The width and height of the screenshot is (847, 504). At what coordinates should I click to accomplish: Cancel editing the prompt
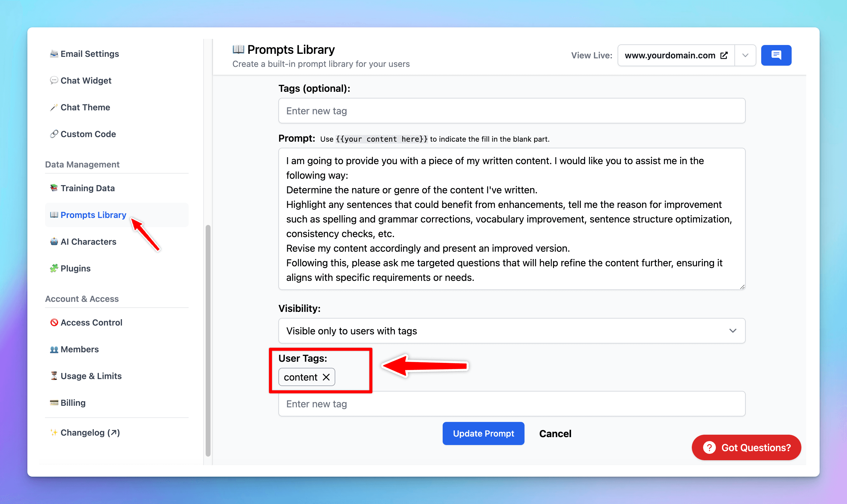click(555, 433)
